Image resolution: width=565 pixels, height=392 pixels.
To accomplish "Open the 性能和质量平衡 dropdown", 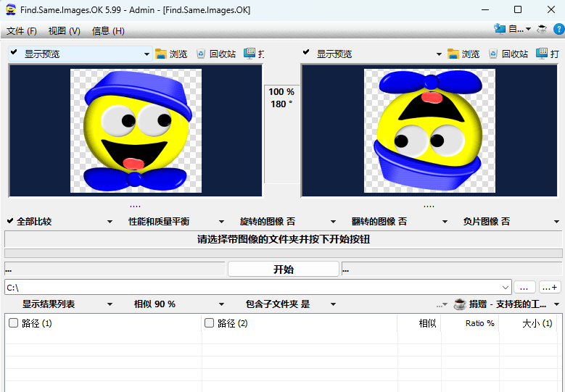I will coord(176,222).
